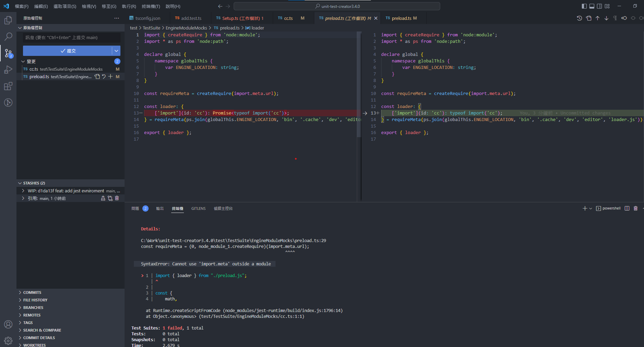Navigate forward with the title bar arrow

tap(228, 6)
